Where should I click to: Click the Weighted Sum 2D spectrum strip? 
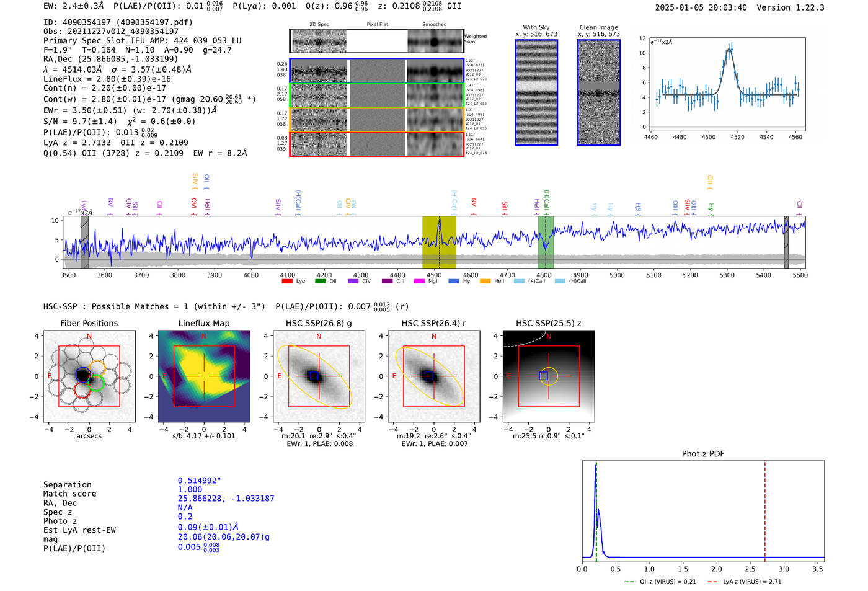point(377,41)
